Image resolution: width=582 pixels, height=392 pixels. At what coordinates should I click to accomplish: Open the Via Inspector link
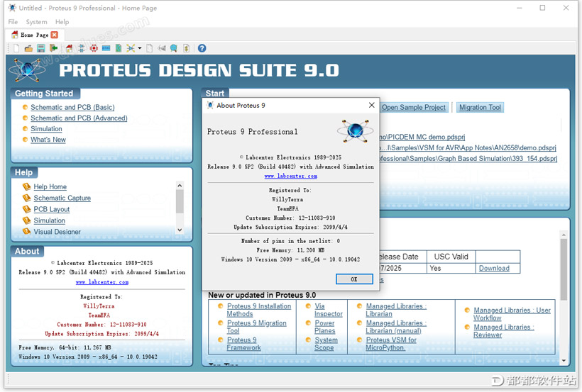tap(329, 310)
